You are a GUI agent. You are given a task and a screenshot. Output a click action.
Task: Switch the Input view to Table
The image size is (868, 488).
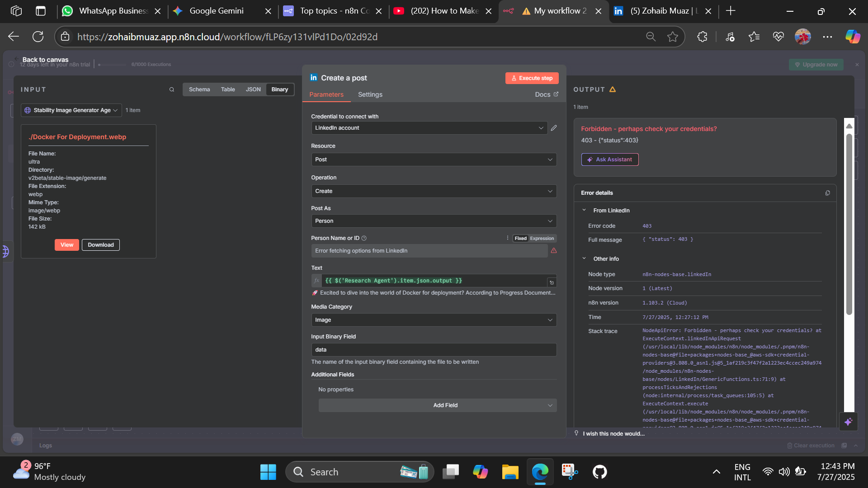tap(227, 89)
